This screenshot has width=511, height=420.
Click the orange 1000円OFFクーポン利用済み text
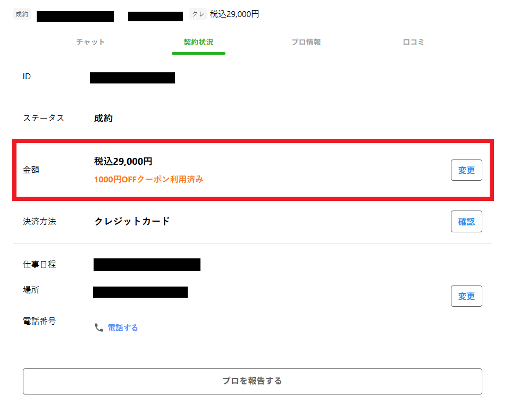coord(148,180)
